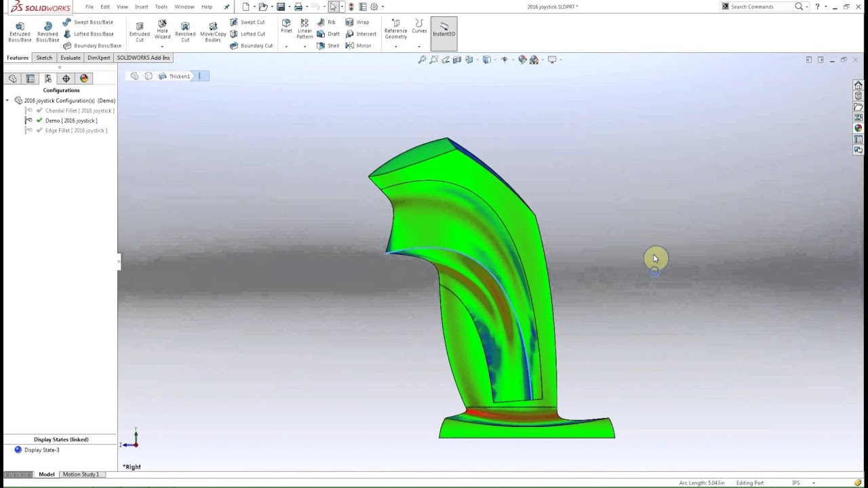Select the Mirror tool
Screen dimensions: 868x488
tap(359, 45)
